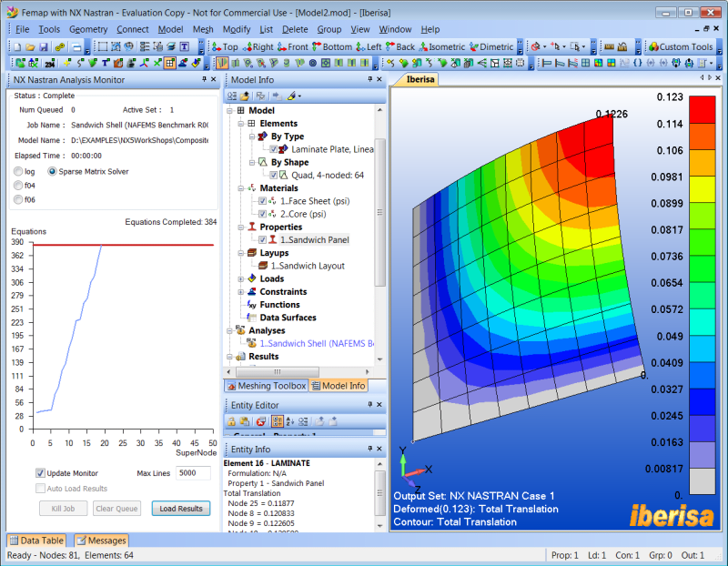Open a file with the folder icon
The width and height of the screenshot is (728, 566).
point(30,47)
